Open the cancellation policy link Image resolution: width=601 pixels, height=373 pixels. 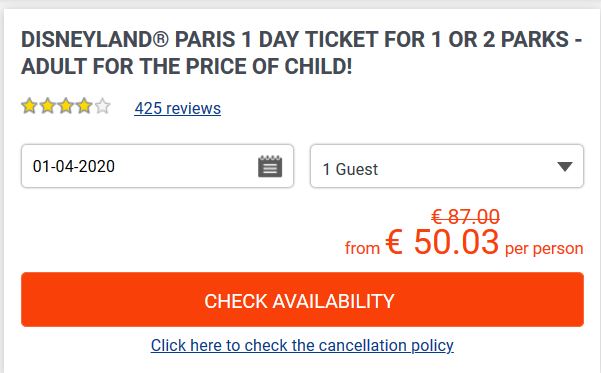[x=302, y=345]
